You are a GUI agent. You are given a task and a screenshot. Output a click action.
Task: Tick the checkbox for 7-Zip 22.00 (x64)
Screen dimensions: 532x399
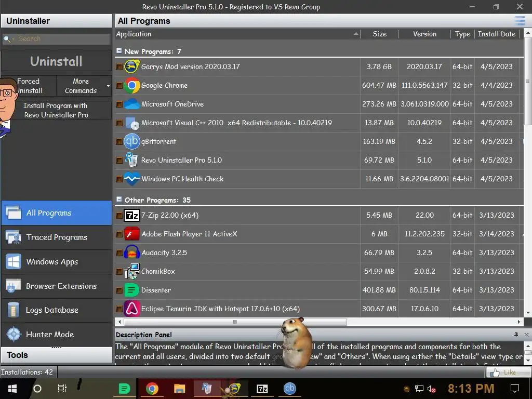pyautogui.click(x=119, y=215)
